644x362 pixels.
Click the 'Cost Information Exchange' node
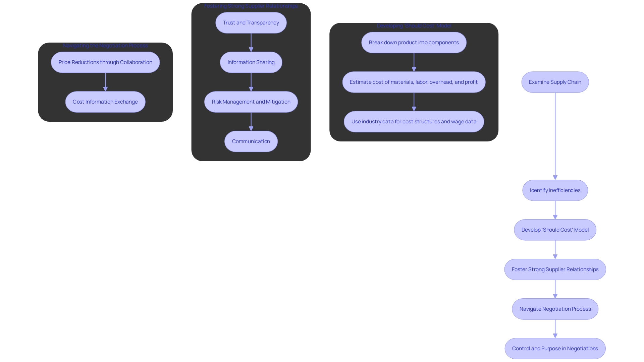[x=105, y=101]
